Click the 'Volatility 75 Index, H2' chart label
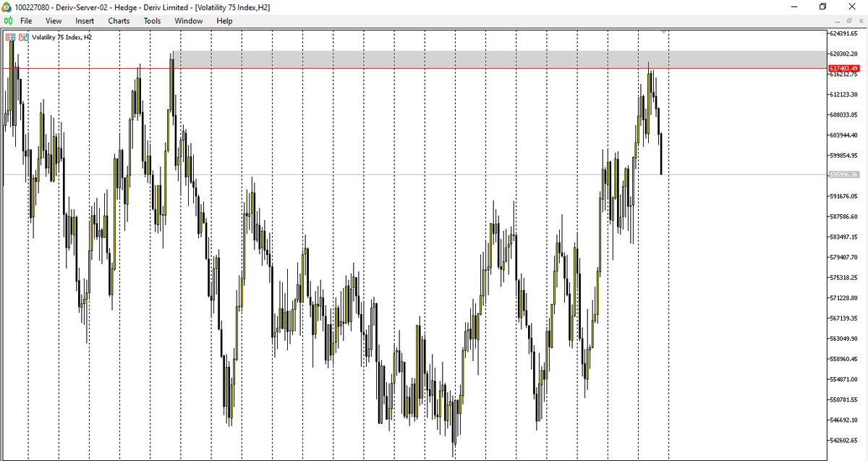Viewport: 868px width, 461px height. click(61, 37)
